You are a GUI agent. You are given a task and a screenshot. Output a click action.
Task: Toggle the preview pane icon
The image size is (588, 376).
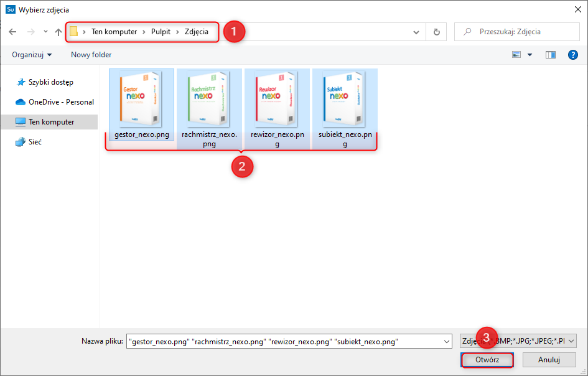551,55
